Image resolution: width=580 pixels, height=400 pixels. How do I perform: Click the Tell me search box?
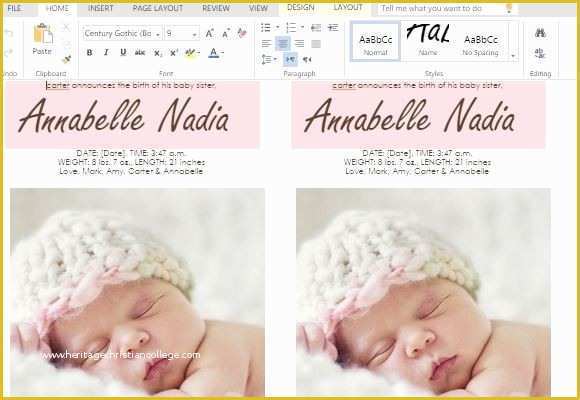[x=447, y=9]
